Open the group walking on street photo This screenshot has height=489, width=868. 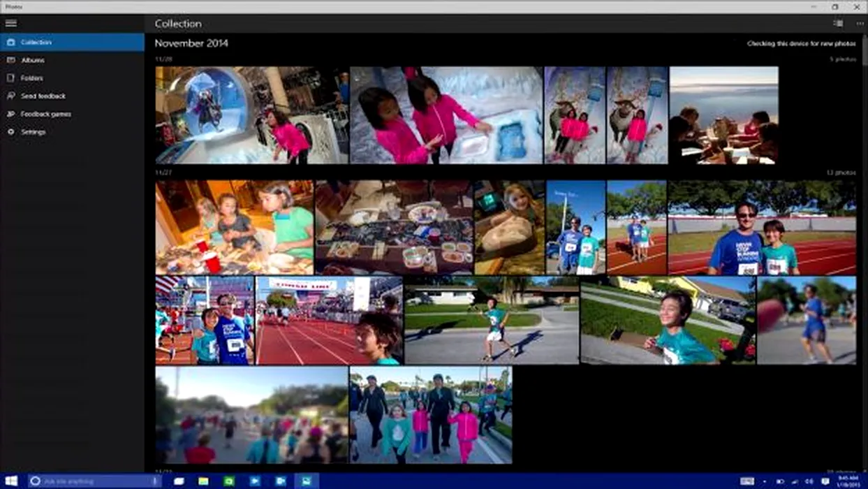click(x=430, y=415)
